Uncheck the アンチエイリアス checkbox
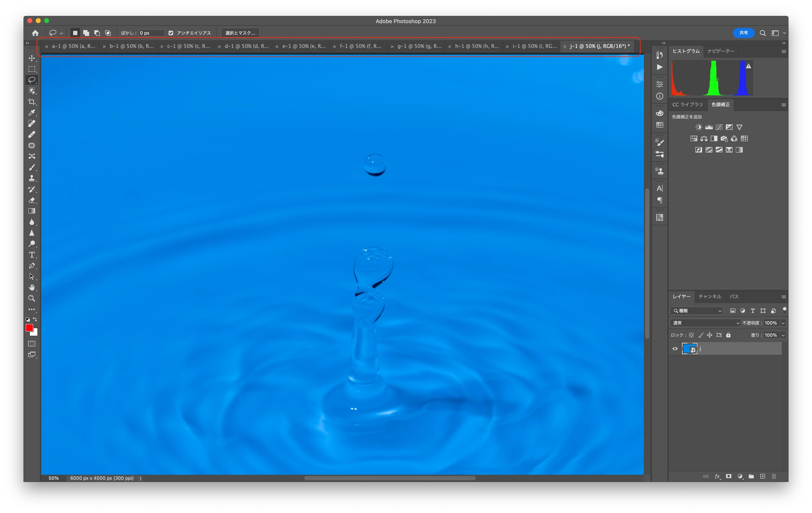 pyautogui.click(x=171, y=33)
